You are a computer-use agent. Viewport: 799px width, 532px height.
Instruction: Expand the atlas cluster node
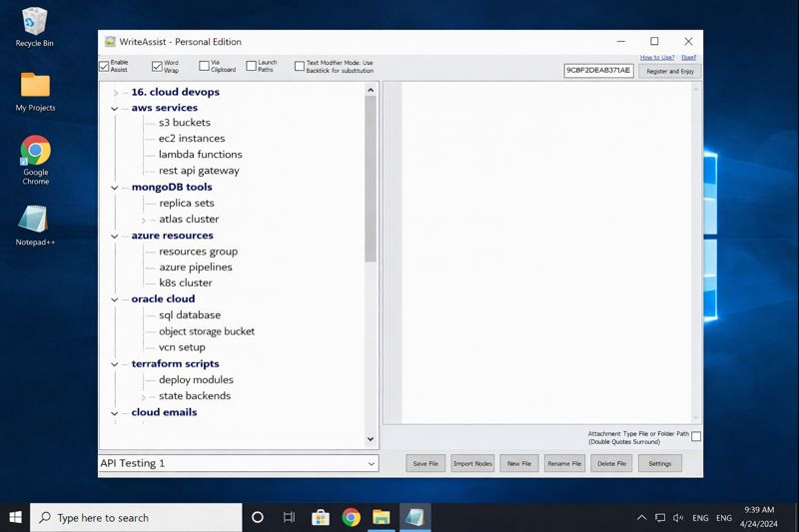pos(144,220)
